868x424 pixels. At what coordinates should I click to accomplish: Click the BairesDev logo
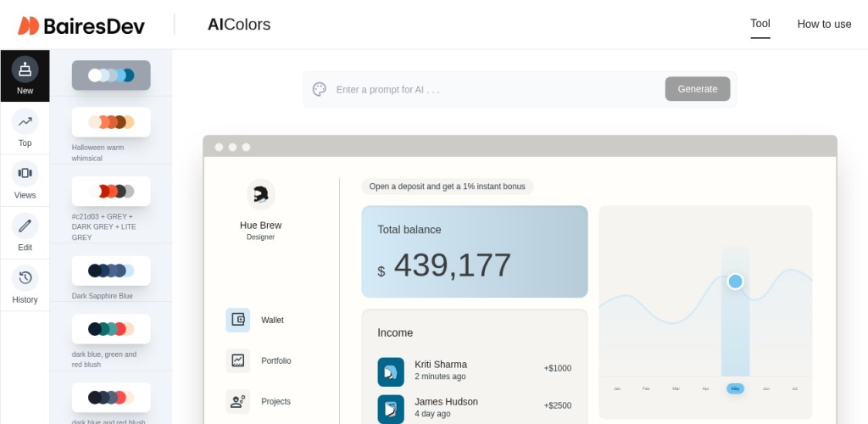point(81,25)
